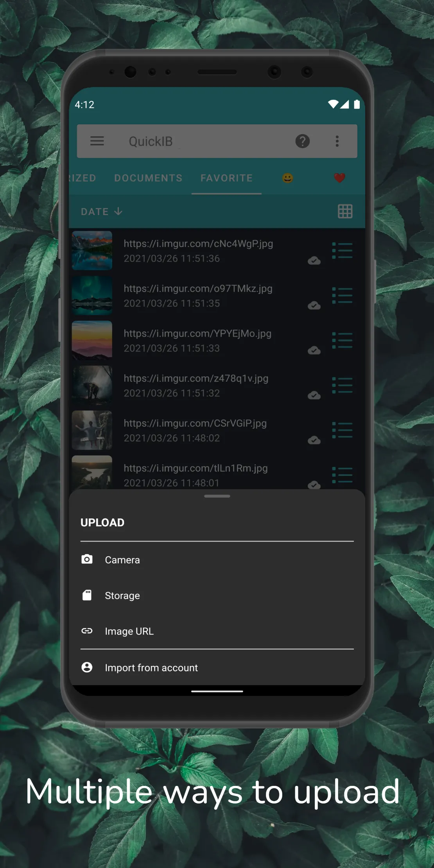Tap the camera icon in Upload sheet

click(87, 559)
